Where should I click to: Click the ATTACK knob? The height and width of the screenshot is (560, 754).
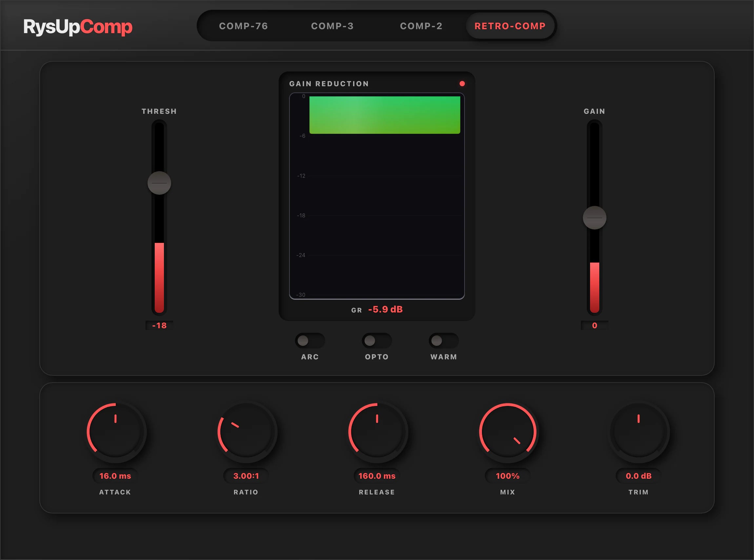point(115,432)
